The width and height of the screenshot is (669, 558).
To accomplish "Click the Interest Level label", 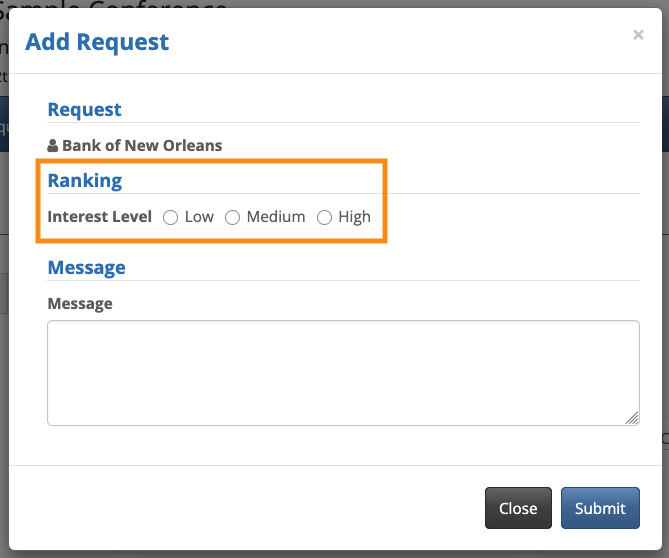I will point(100,216).
